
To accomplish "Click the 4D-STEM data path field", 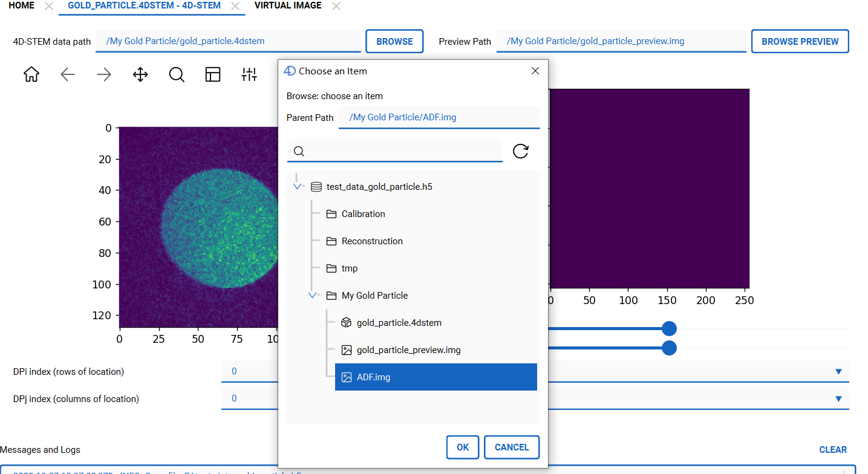I will tap(228, 41).
